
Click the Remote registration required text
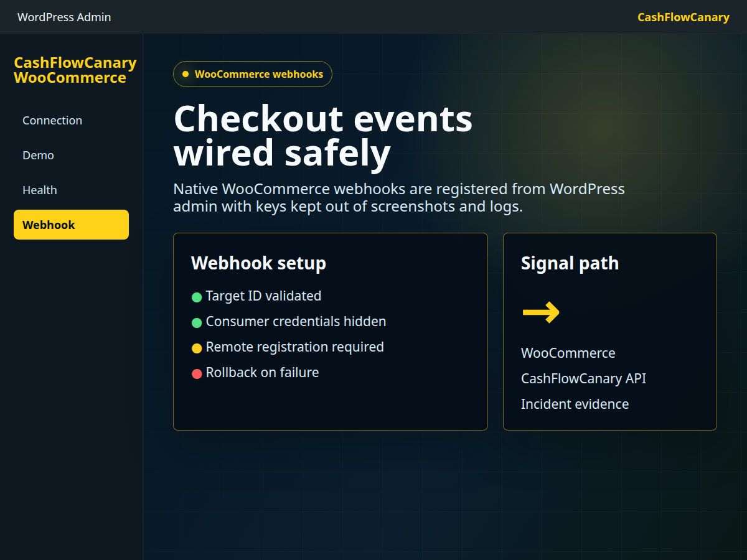[294, 347]
